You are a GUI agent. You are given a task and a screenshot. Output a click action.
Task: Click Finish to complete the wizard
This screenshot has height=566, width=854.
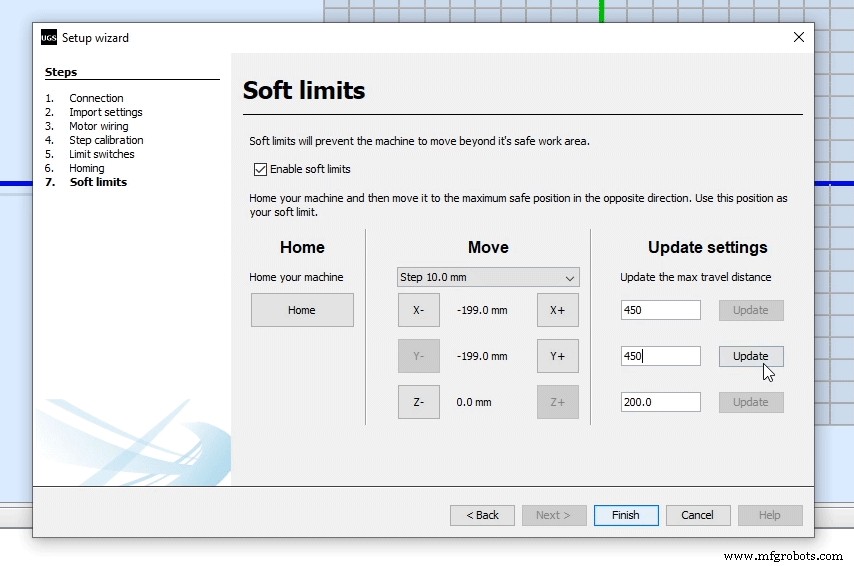(626, 515)
